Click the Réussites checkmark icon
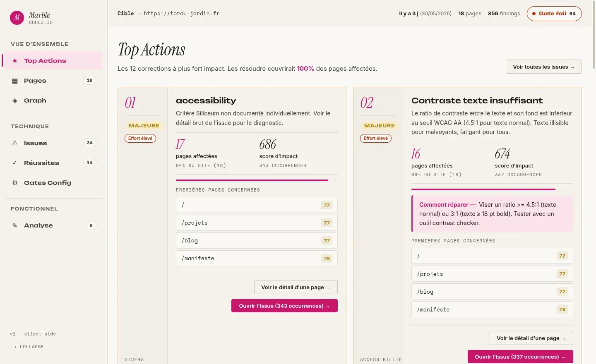 coord(15,163)
